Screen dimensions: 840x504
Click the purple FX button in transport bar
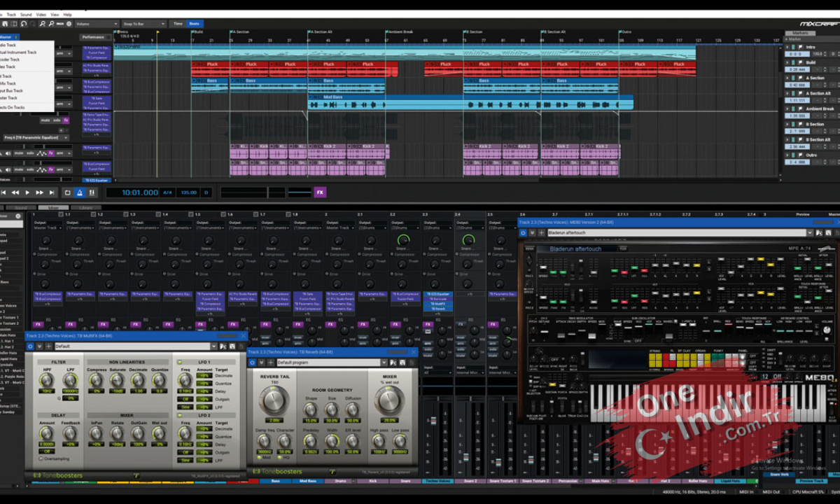pyautogui.click(x=320, y=192)
